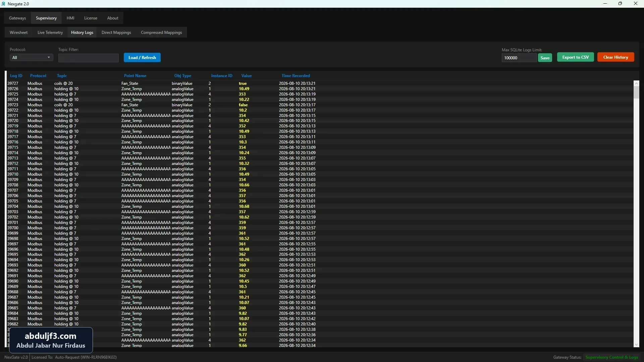Click Export to CSV button
The height and width of the screenshot is (362, 644).
(x=576, y=57)
